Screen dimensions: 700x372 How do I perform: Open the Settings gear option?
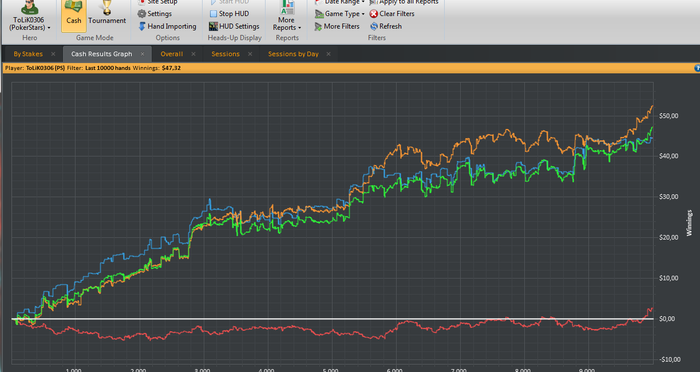pos(154,14)
